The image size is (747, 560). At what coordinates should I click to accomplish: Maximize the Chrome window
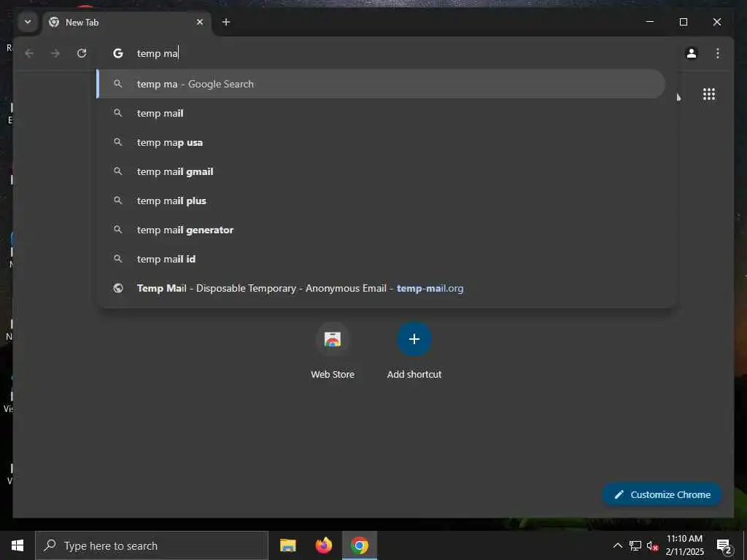click(x=683, y=22)
